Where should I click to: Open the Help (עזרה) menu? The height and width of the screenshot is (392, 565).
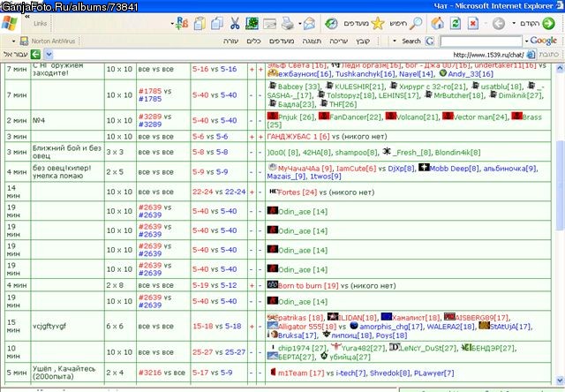(x=231, y=41)
